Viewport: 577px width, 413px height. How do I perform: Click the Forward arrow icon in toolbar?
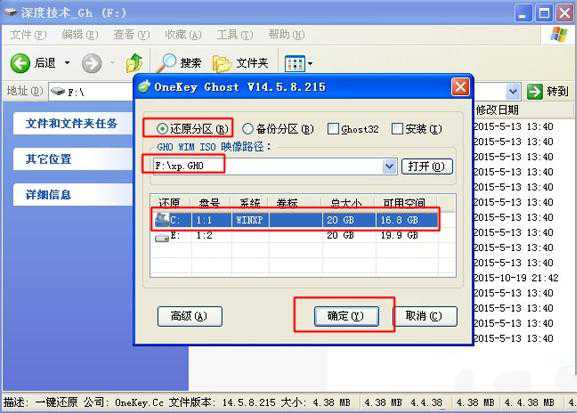pos(92,63)
